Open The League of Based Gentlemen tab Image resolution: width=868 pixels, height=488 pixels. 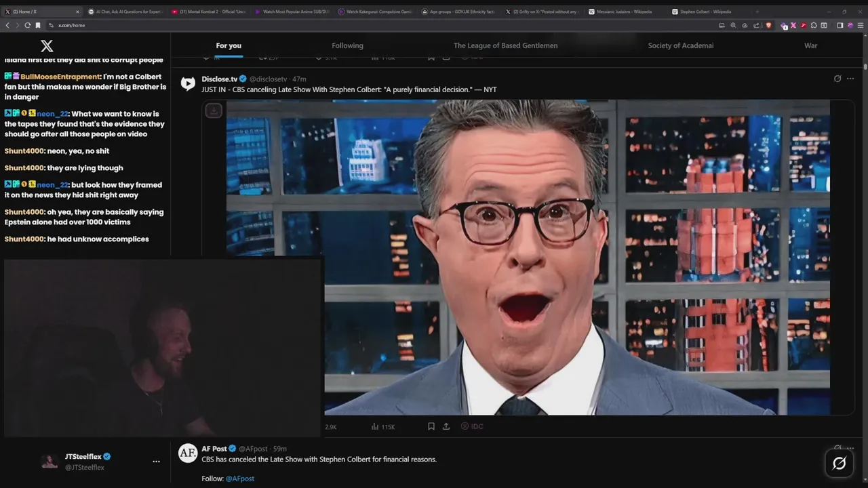(505, 45)
